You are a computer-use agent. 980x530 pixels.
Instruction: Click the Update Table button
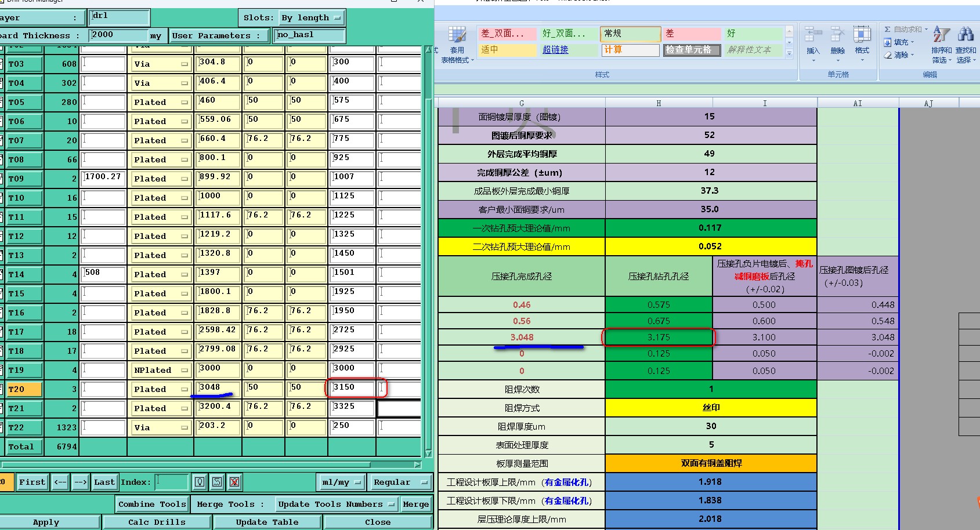tap(267, 522)
